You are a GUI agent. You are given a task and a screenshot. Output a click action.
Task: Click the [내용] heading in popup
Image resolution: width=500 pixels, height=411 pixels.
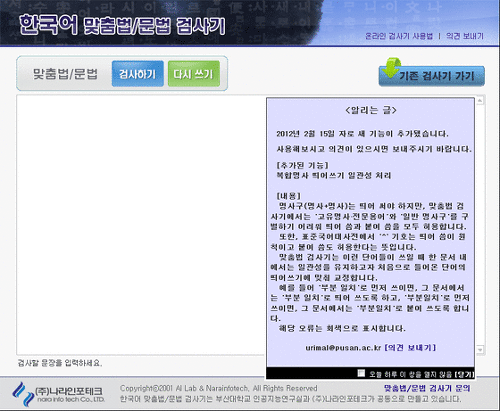coord(289,195)
